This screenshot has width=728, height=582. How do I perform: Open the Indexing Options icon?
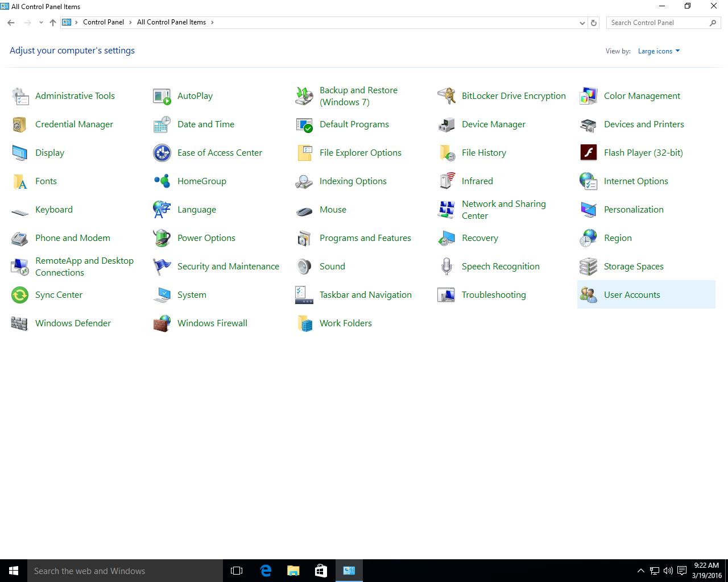(x=304, y=181)
